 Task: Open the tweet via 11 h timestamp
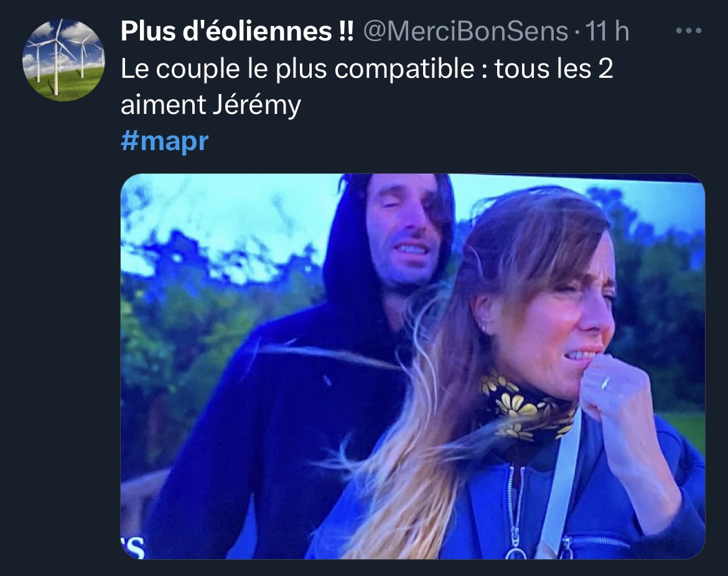point(607,32)
